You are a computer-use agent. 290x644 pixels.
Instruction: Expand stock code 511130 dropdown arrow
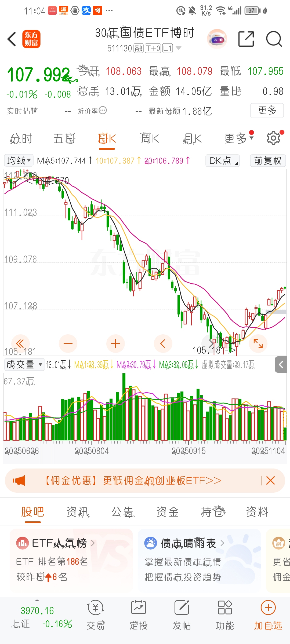(178, 48)
